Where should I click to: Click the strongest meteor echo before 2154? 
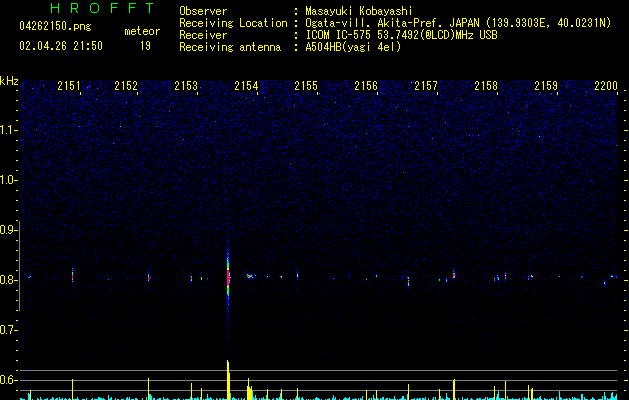pyautogui.click(x=228, y=277)
